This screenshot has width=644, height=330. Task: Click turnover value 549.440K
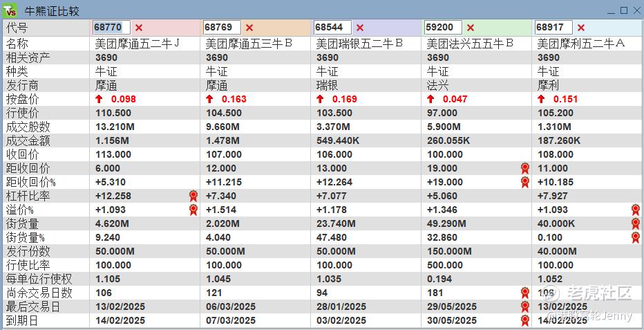pyautogui.click(x=338, y=140)
